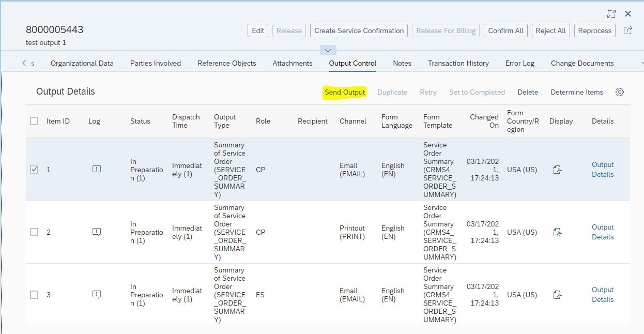
Task: Close the service order panel
Action: point(628,14)
